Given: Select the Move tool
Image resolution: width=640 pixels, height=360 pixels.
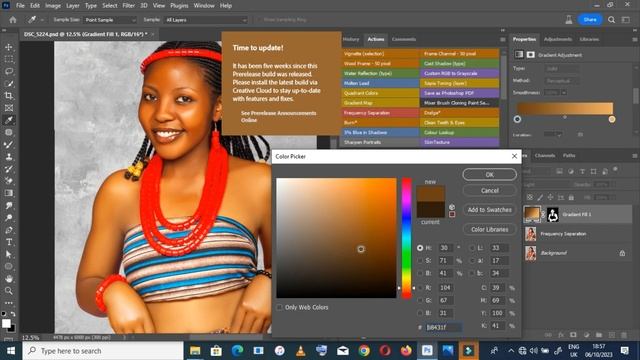Looking at the screenshot, I should [x=9, y=47].
